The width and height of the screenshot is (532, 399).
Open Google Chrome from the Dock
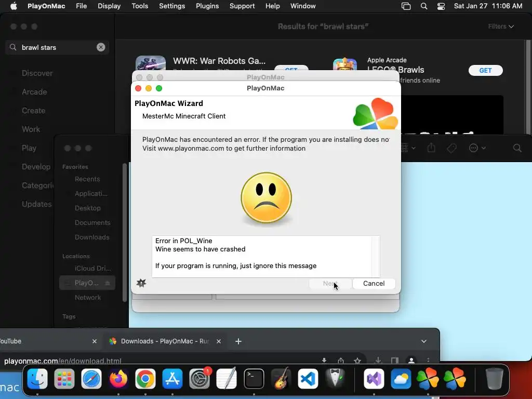145,378
